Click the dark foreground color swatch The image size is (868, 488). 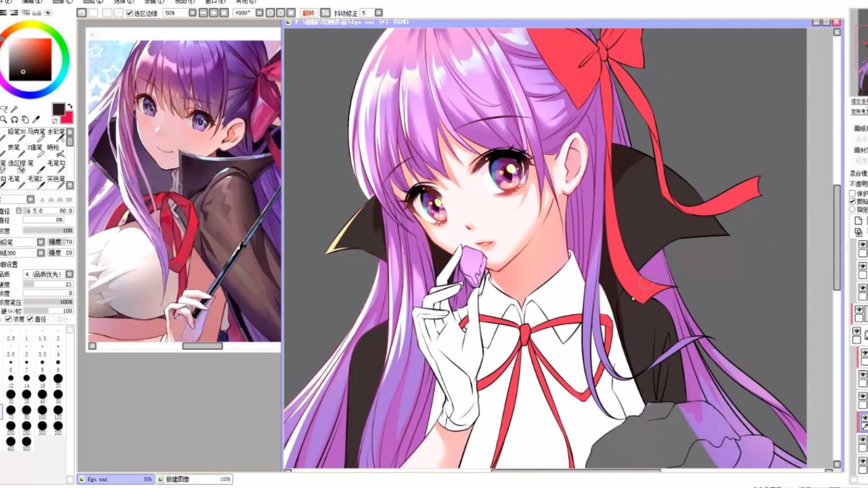tap(58, 109)
